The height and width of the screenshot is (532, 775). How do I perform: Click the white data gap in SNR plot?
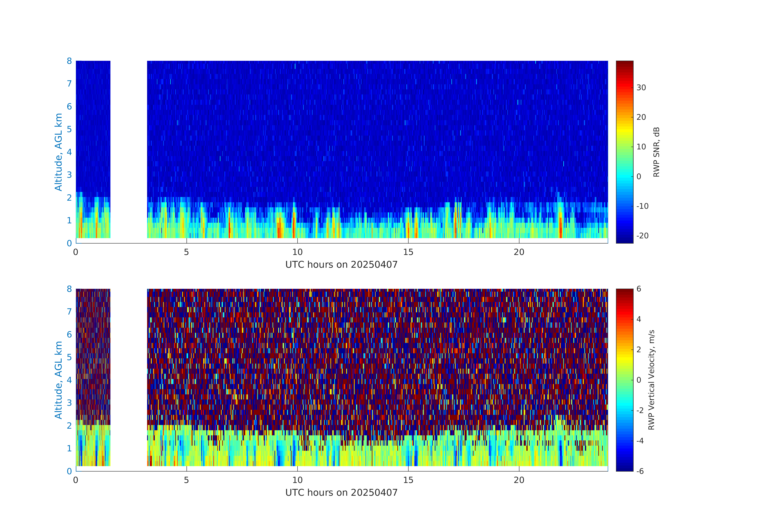(128, 150)
